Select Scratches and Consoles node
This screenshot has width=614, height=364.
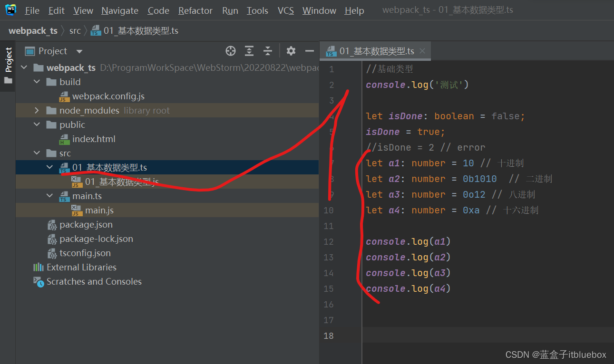pos(94,282)
